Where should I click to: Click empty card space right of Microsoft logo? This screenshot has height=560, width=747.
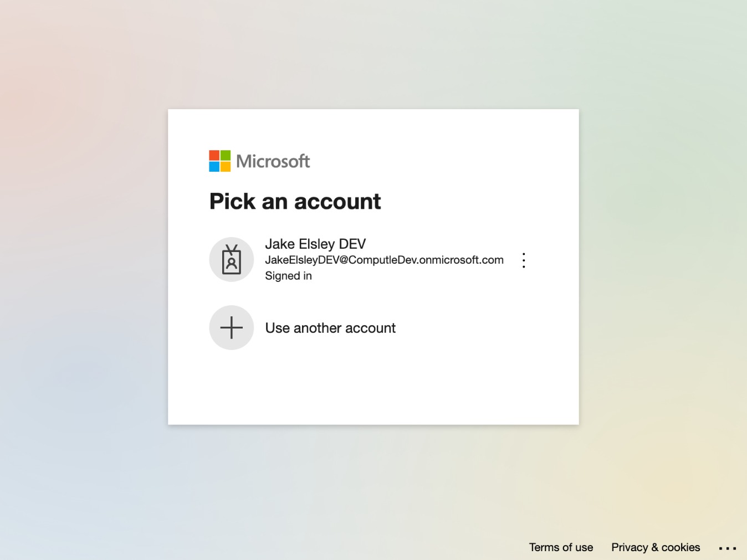coord(443,161)
